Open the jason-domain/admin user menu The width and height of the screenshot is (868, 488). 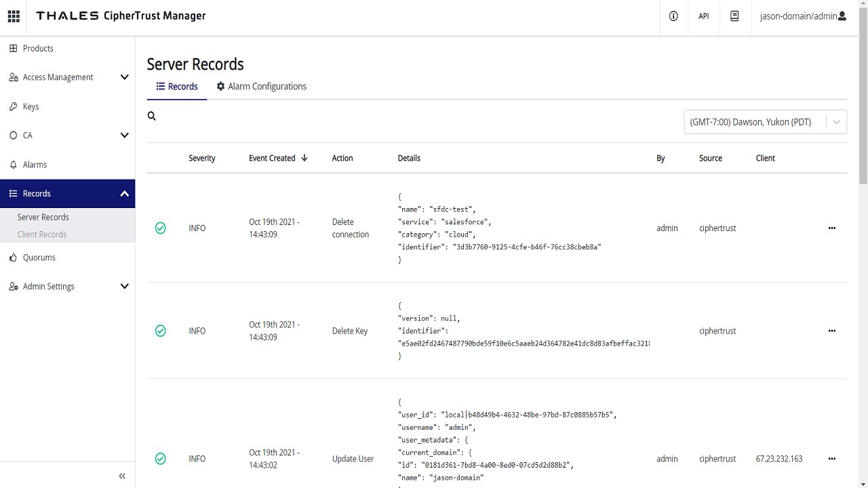click(x=803, y=16)
